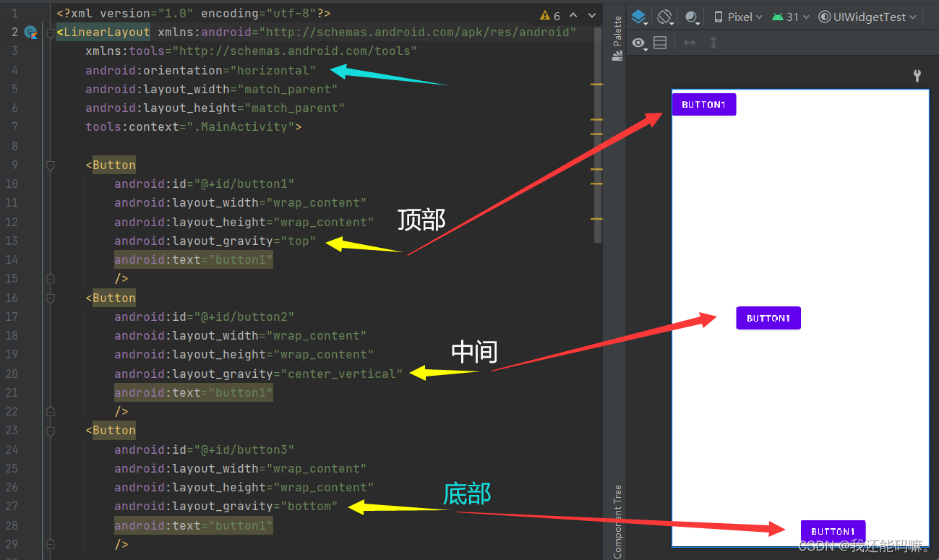Open the Component Tree side tab
The width and height of the screenshot is (939, 560).
[617, 520]
